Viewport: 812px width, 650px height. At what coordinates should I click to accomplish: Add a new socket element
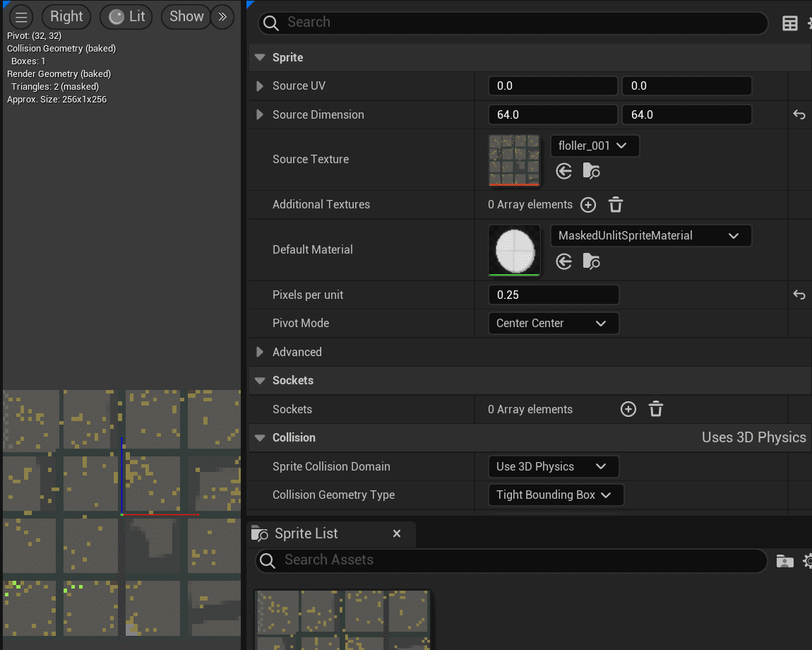coord(628,409)
